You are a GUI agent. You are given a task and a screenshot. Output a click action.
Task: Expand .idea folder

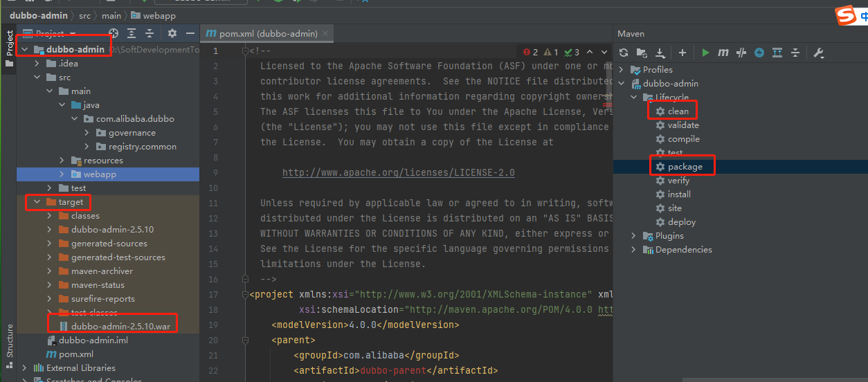37,63
